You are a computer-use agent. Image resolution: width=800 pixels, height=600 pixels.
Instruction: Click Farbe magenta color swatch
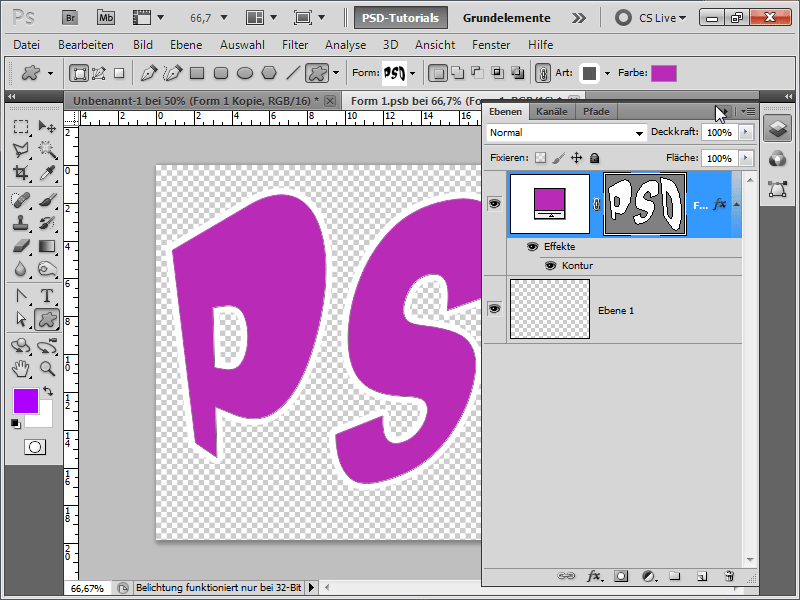[664, 73]
